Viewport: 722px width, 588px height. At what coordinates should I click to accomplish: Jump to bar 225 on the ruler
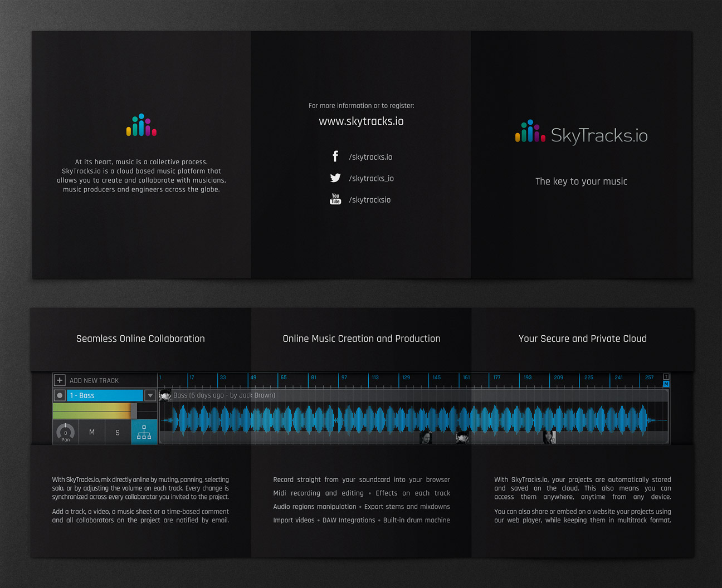(x=589, y=378)
